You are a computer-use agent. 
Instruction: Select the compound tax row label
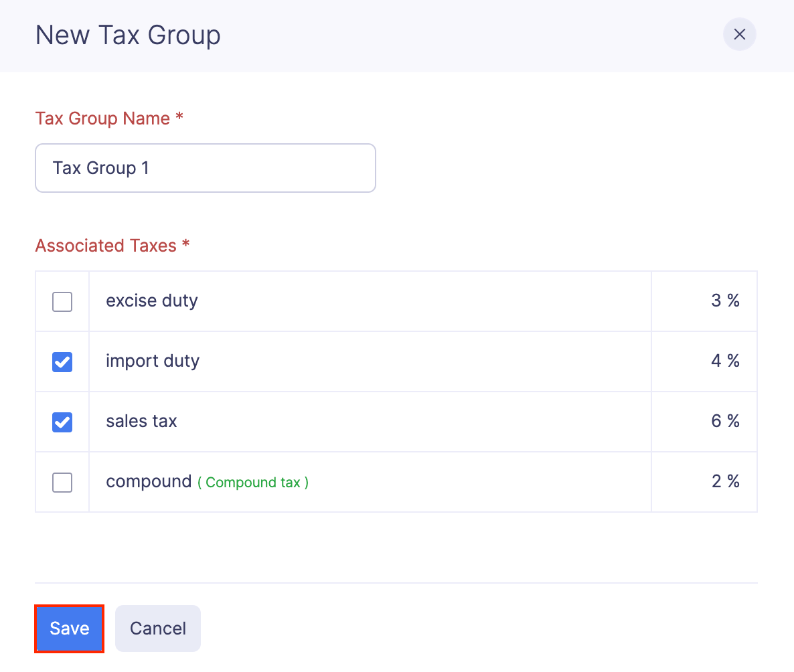[x=148, y=481]
